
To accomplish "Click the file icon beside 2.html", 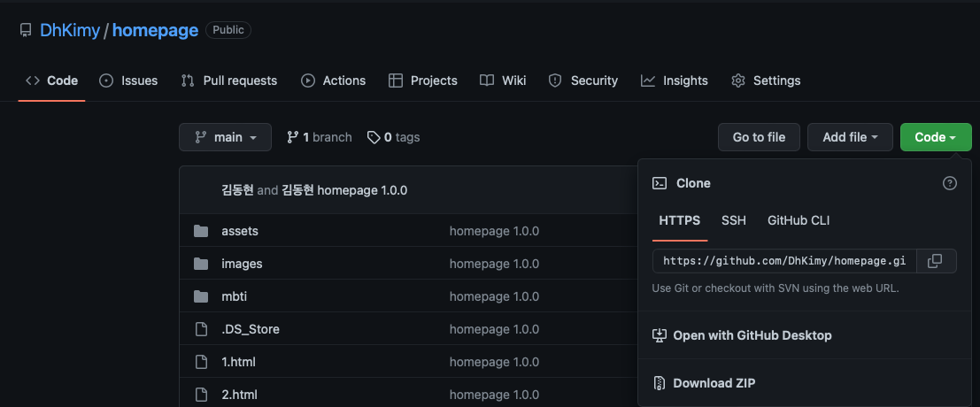I will (x=201, y=395).
